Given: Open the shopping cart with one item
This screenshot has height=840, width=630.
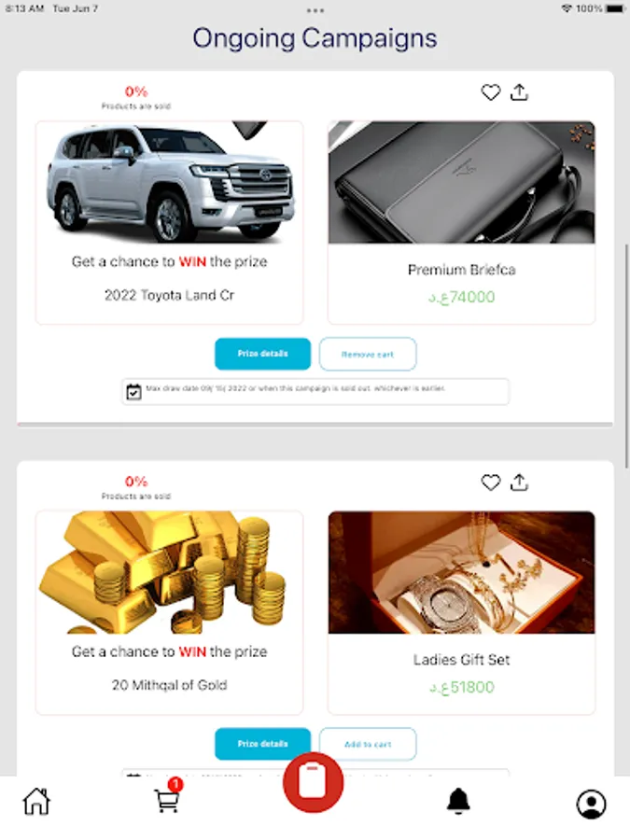Looking at the screenshot, I should pyautogui.click(x=168, y=797).
